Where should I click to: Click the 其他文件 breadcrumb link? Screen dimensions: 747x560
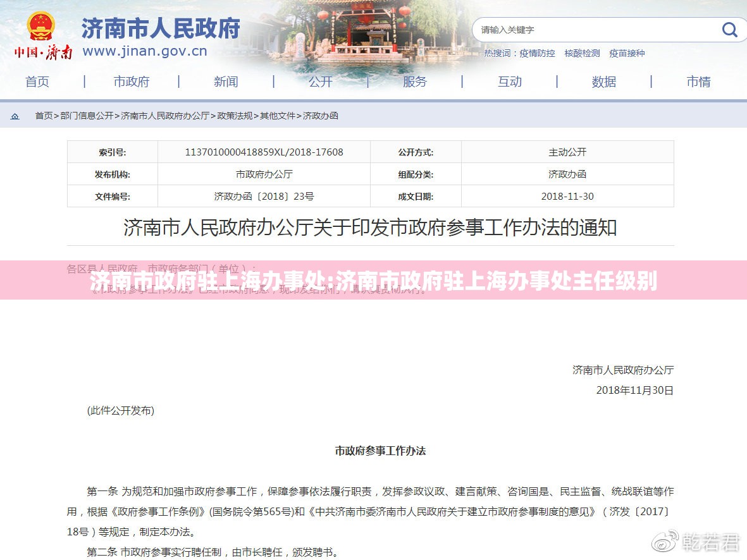tap(278, 116)
